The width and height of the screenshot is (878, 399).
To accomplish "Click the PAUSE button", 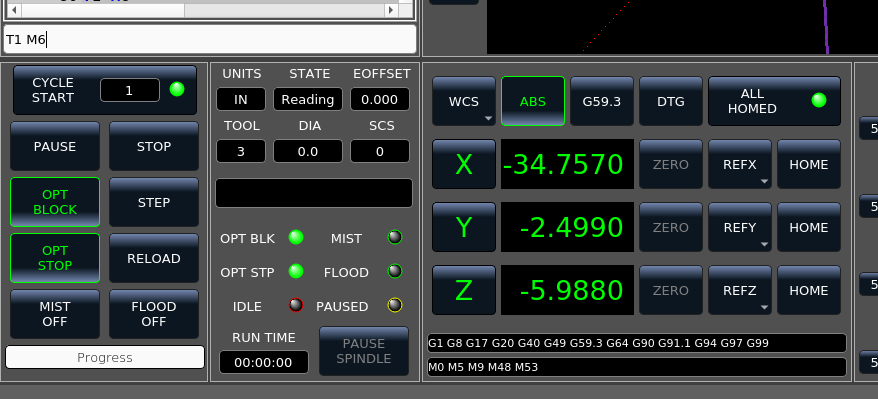I will pyautogui.click(x=55, y=146).
